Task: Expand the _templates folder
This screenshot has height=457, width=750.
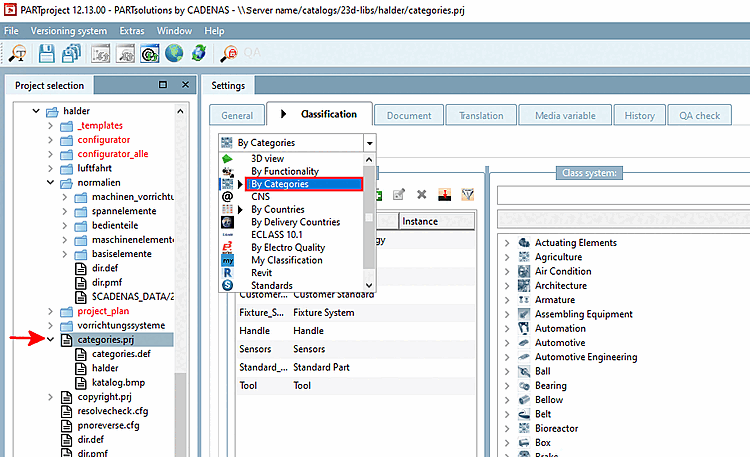Action: [50, 125]
